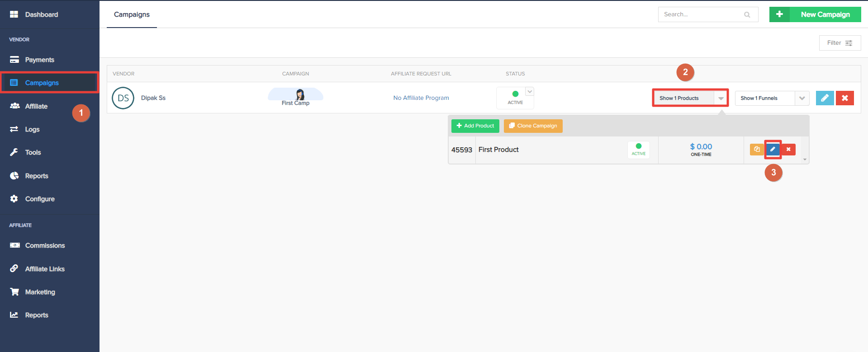Screen dimensions: 868x352
Task: Select Campaigns in the vendor menu
Action: click(x=42, y=83)
